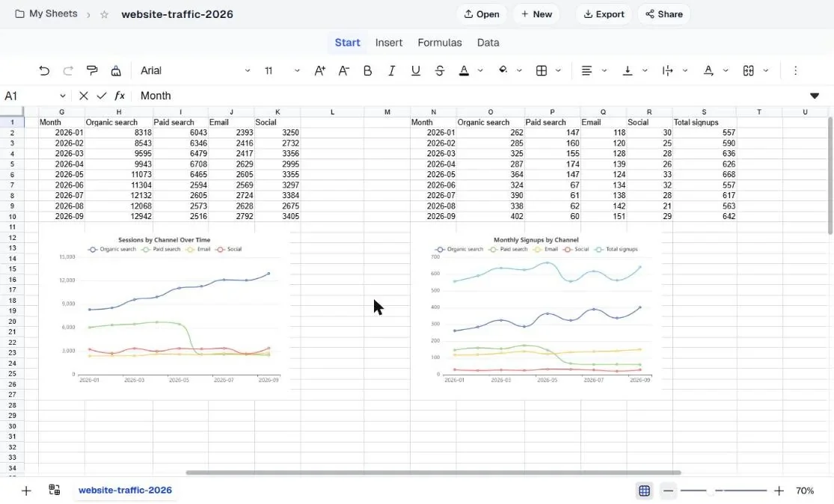The image size is (834, 504).
Task: Switch to the Data tab
Action: click(x=488, y=43)
